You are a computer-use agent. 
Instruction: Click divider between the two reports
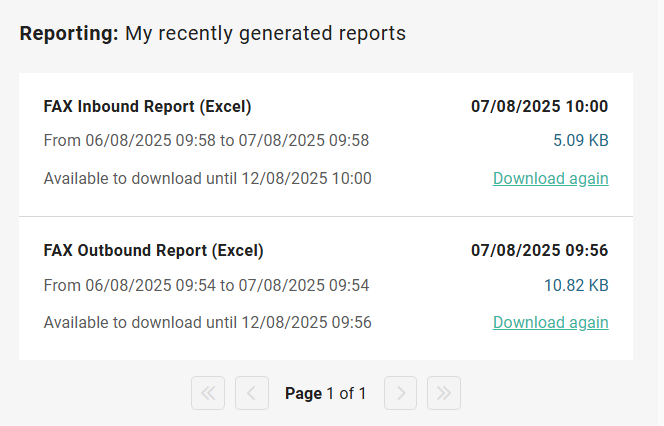(326, 216)
